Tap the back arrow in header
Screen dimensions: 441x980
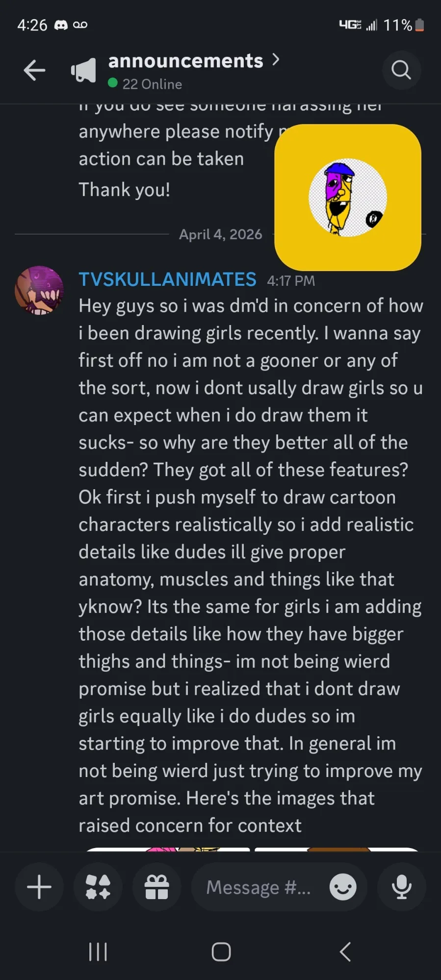(x=34, y=70)
